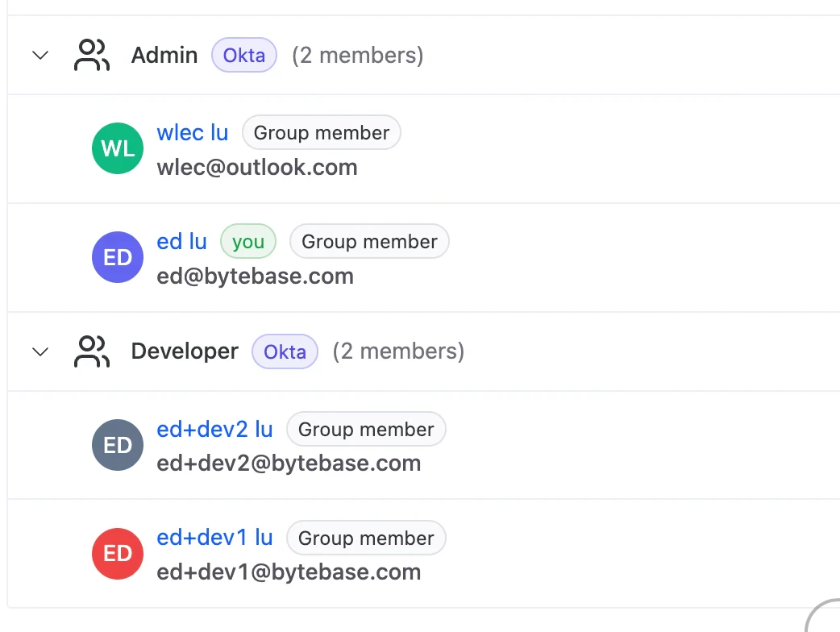The height and width of the screenshot is (632, 840).
Task: Click ed lu's purple ED avatar
Action: pyautogui.click(x=118, y=257)
